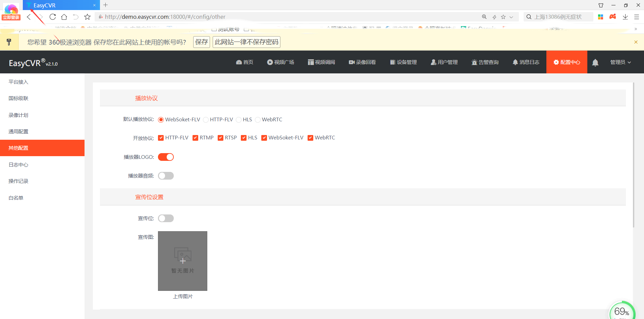
Task: Click the lightning speed mode icon
Action: [x=494, y=17]
